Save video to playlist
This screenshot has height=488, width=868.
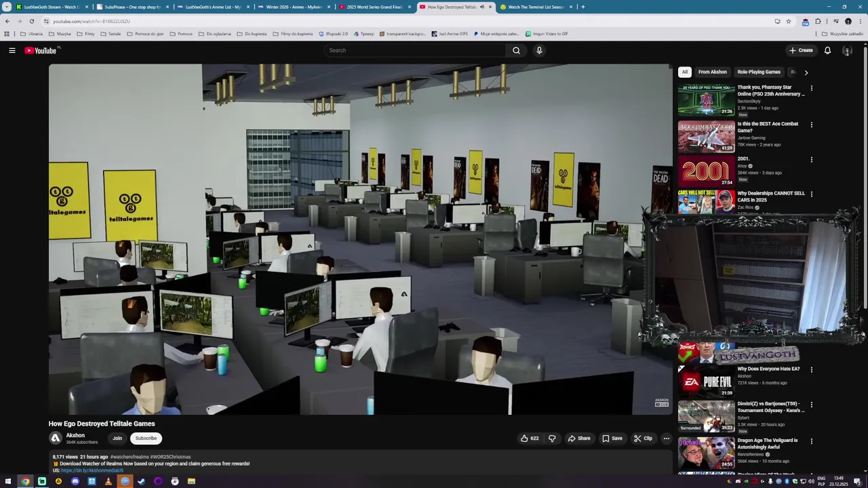point(612,439)
